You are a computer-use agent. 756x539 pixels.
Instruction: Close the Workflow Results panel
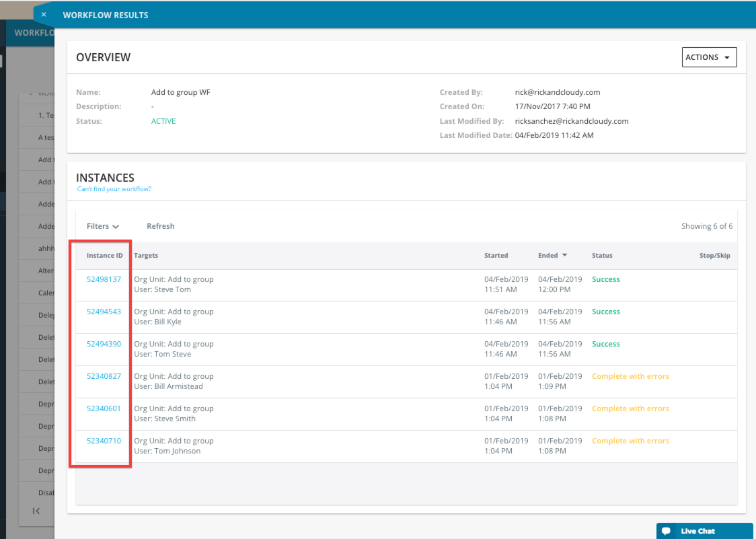tap(44, 14)
